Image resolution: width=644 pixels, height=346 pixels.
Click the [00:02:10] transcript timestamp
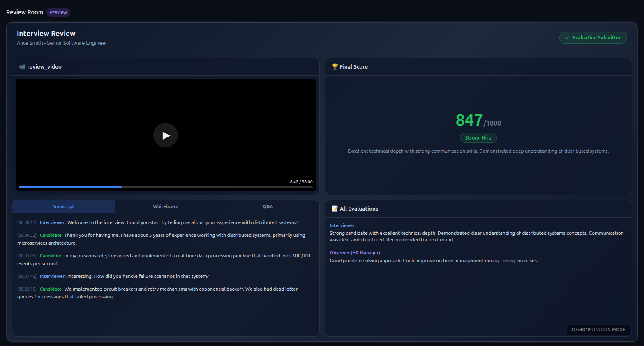point(27,289)
